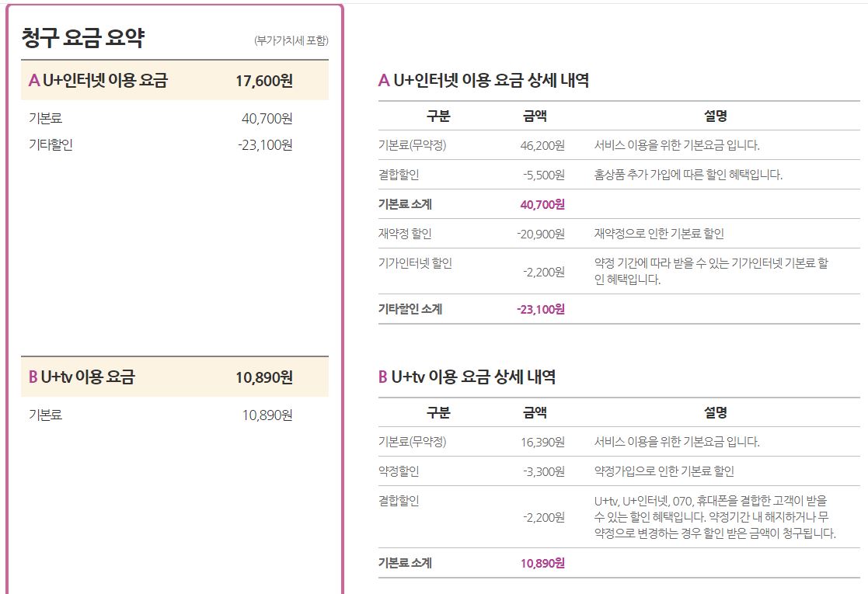This screenshot has height=594, width=868.
Task: Select the pink A badge beside U+인터넷 이용 요금
Action: tap(33, 80)
